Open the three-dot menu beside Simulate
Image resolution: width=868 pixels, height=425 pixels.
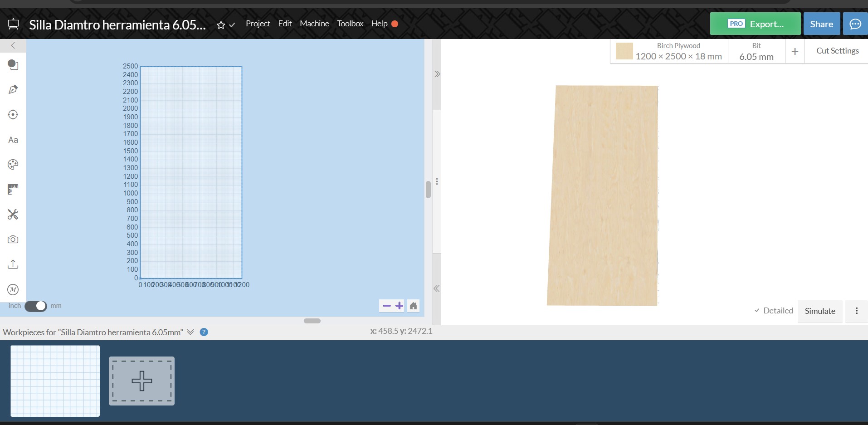click(x=857, y=311)
